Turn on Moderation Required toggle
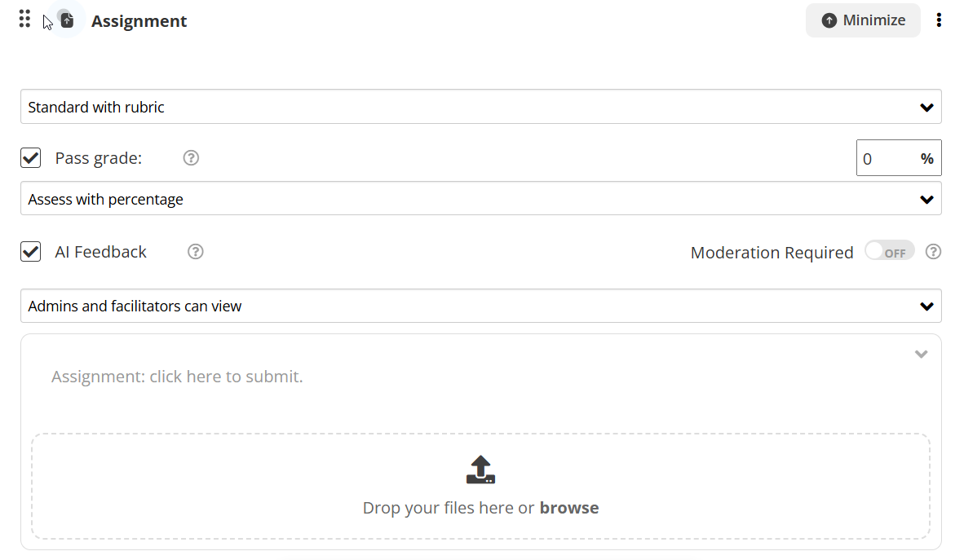Viewport: 964px width, 560px height. tap(889, 251)
